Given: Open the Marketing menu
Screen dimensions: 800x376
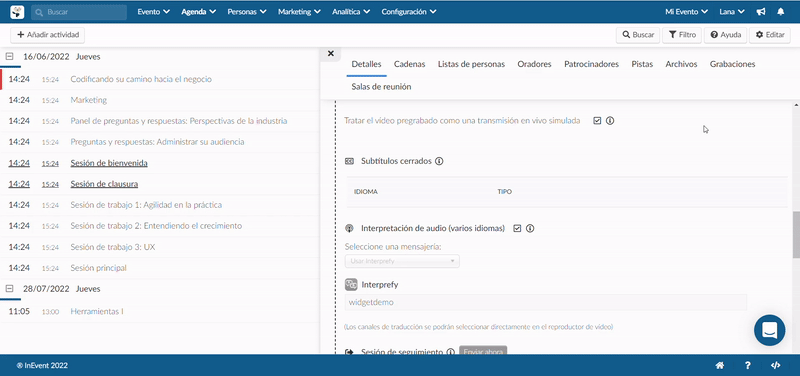Looking at the screenshot, I should (299, 12).
